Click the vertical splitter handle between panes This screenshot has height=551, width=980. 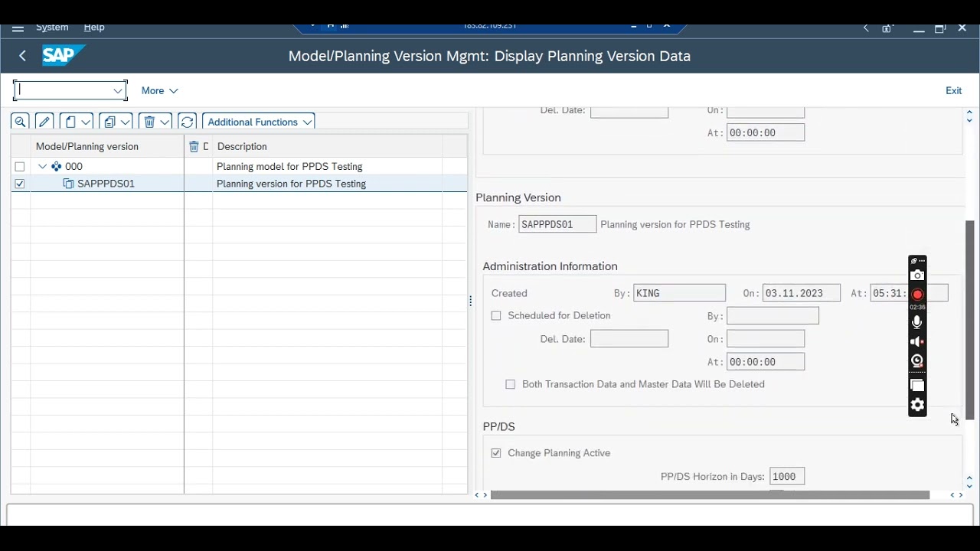[470, 302]
